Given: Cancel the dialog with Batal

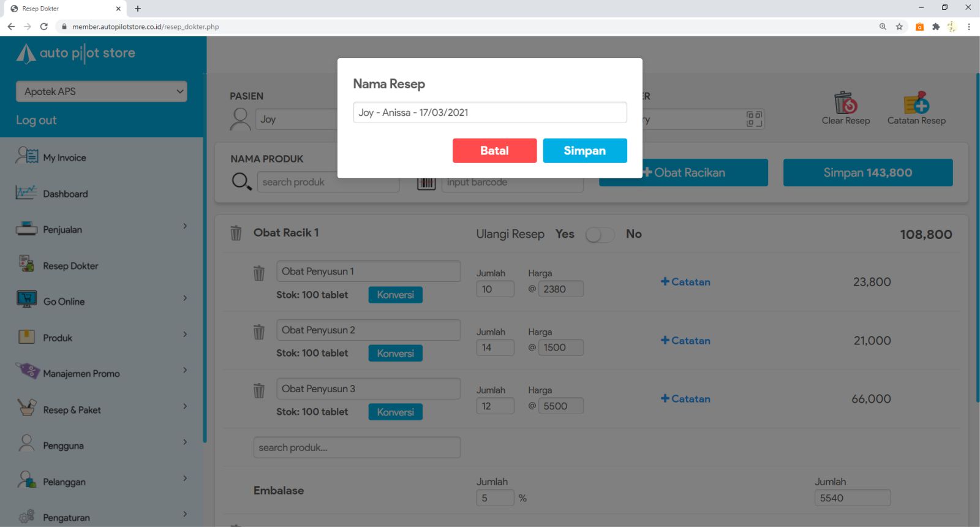Looking at the screenshot, I should (x=494, y=151).
